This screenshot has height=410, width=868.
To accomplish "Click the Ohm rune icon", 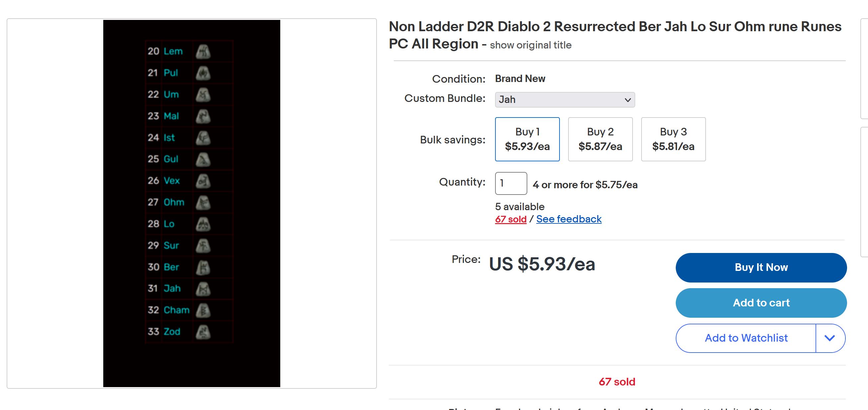I will 203,203.
